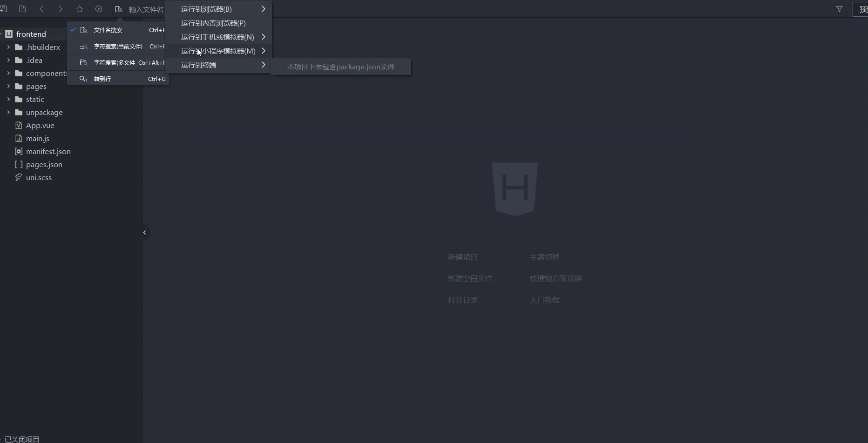The width and height of the screenshot is (868, 443).
Task: Click the 新建项目 link
Action: click(462, 257)
